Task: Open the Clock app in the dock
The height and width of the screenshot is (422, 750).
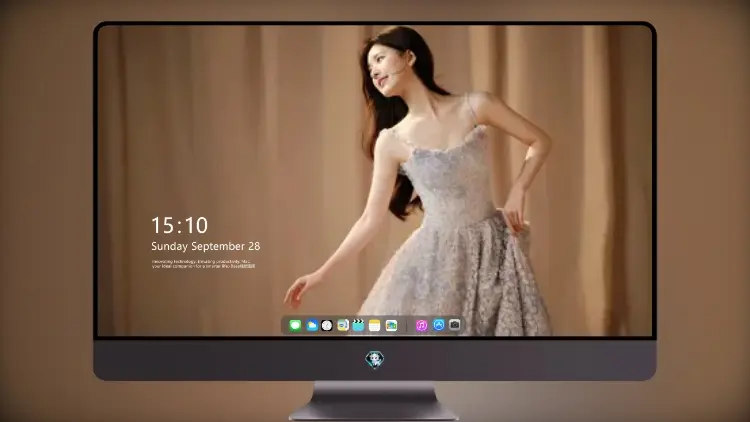Action: click(x=327, y=325)
